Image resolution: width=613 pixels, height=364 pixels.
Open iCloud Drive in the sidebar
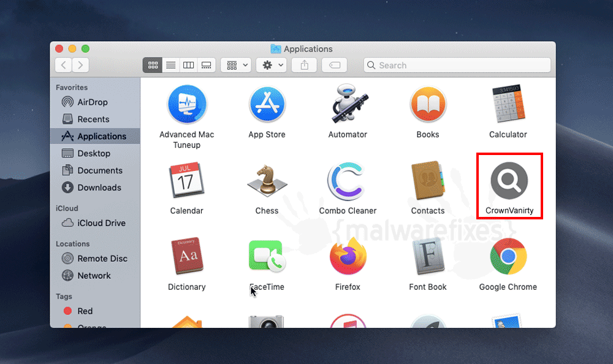pyautogui.click(x=95, y=223)
